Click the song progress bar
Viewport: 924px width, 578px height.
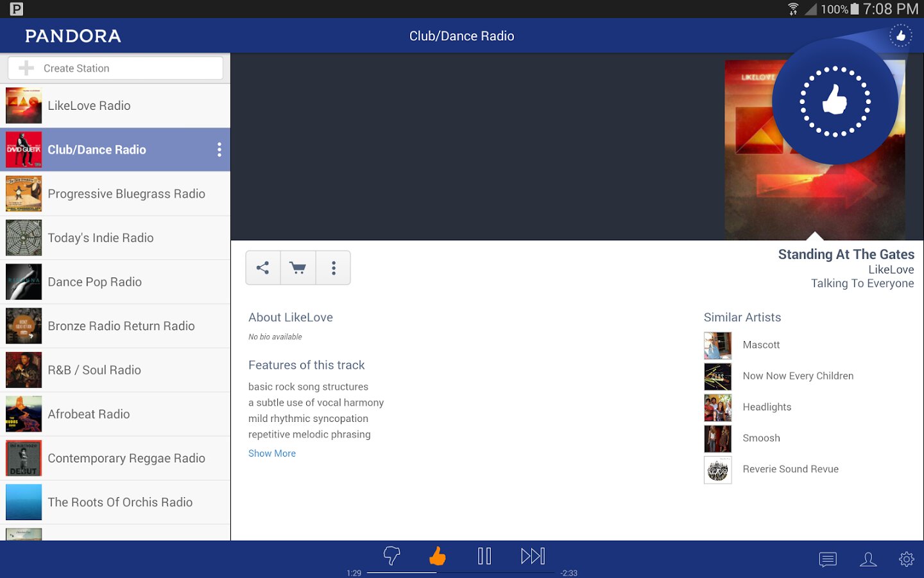tap(461, 572)
